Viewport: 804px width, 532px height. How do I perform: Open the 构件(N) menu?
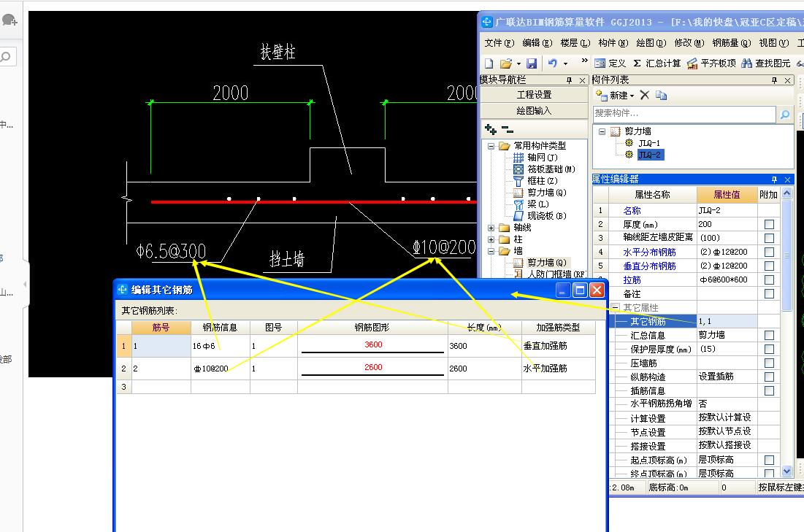pos(613,43)
